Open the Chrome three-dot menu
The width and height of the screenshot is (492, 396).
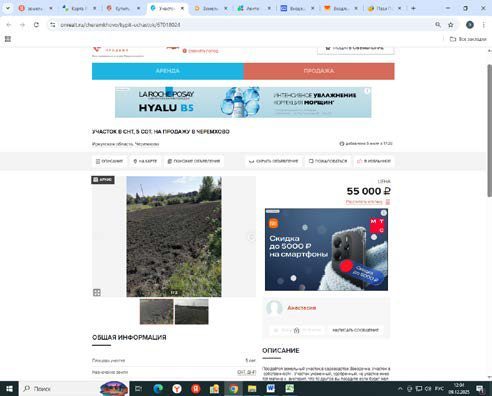483,25
